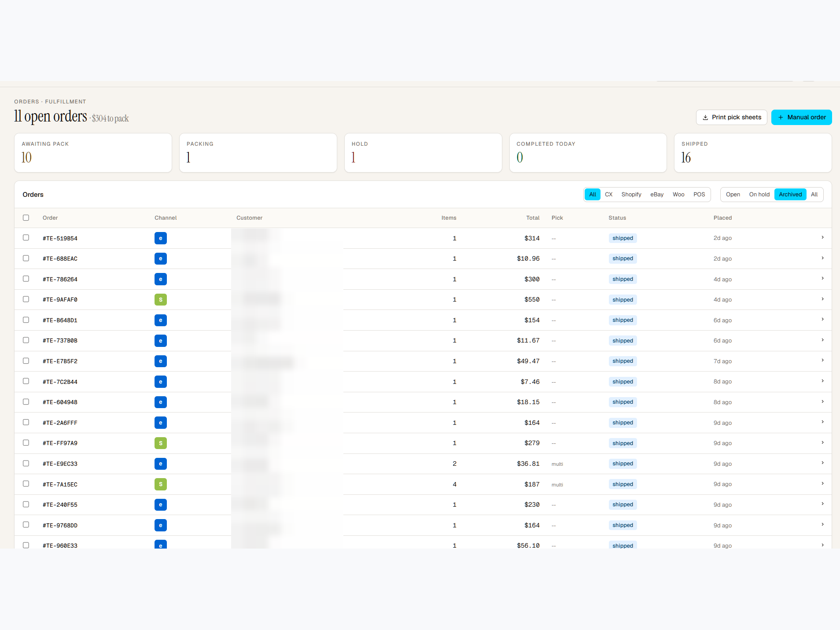Click eBay channel icon for order #TE-7C2B44

point(161,382)
